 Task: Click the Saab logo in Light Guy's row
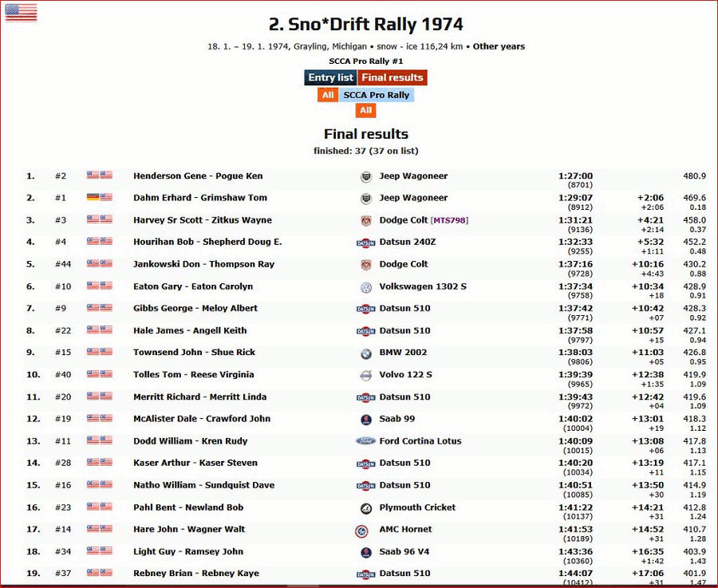click(x=366, y=553)
